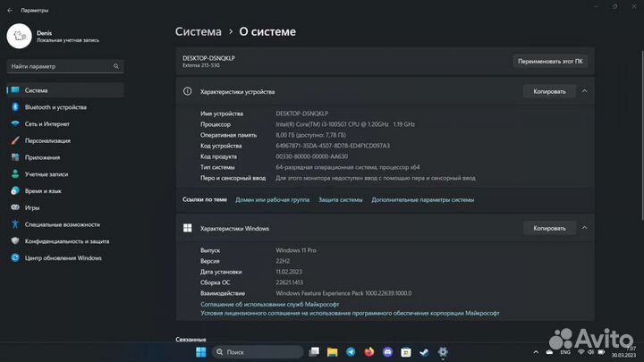This screenshot has height=362, width=644.
Task: Open Bluetooth и устройства section
Action: [x=65, y=107]
